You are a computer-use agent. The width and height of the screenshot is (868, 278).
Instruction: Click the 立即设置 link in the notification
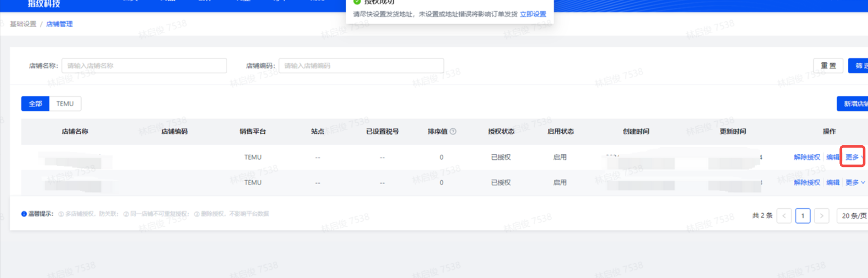point(533,14)
